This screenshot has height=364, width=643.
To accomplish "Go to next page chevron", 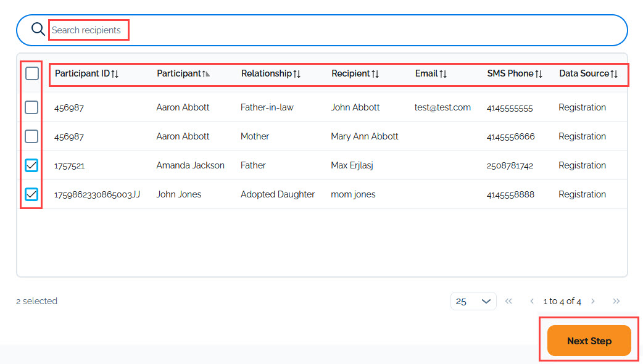I will 593,301.
